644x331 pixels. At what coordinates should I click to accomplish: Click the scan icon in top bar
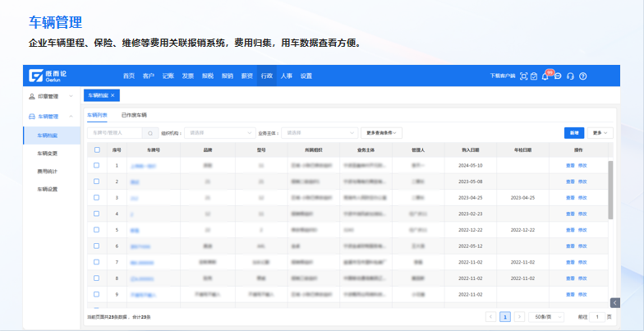coord(523,76)
